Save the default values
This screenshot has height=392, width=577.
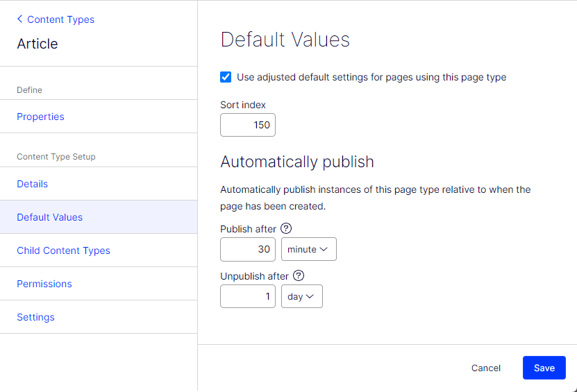(x=544, y=368)
